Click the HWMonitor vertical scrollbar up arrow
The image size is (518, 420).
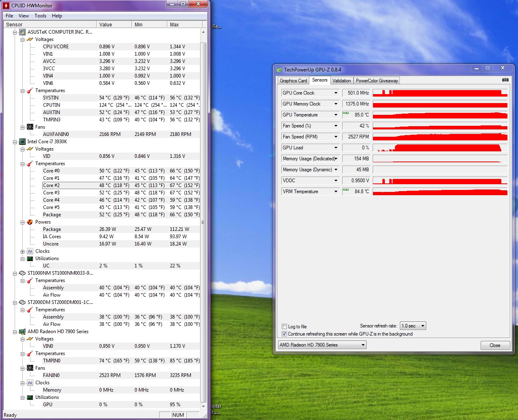(203, 32)
